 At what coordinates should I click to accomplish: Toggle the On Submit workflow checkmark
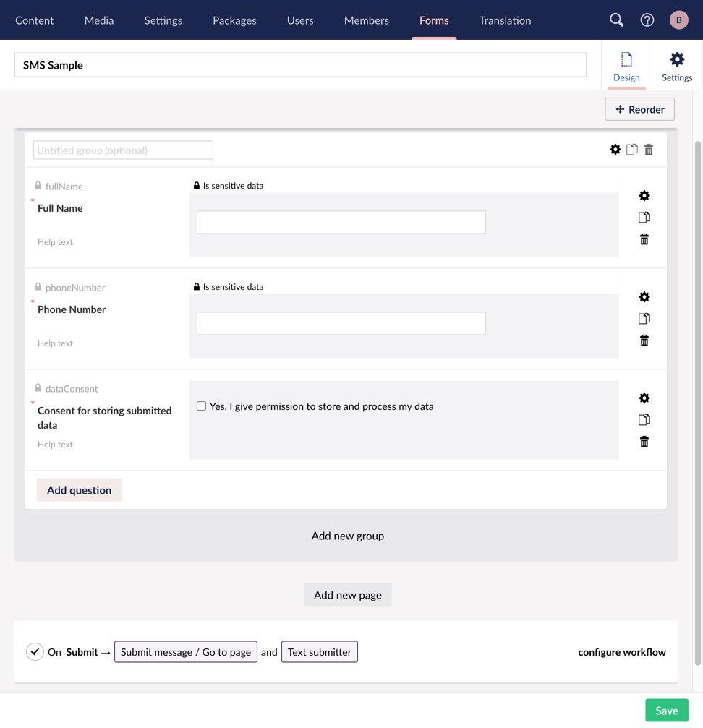35,652
